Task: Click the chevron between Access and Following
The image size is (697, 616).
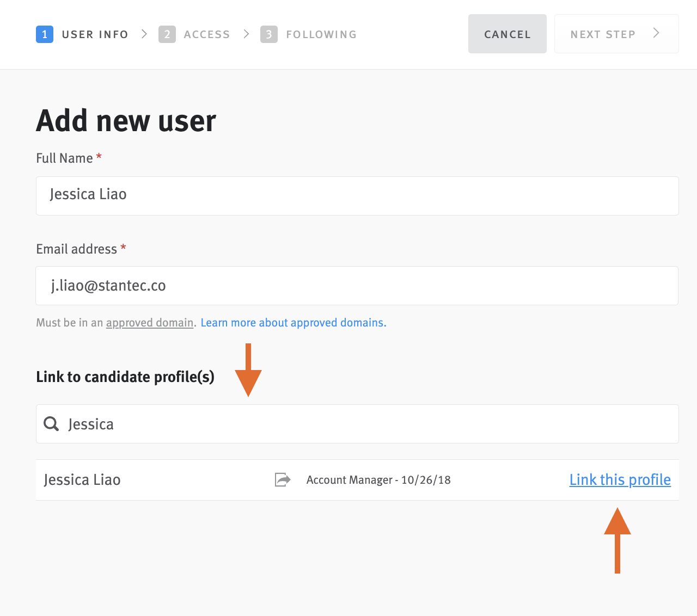Action: tap(246, 33)
